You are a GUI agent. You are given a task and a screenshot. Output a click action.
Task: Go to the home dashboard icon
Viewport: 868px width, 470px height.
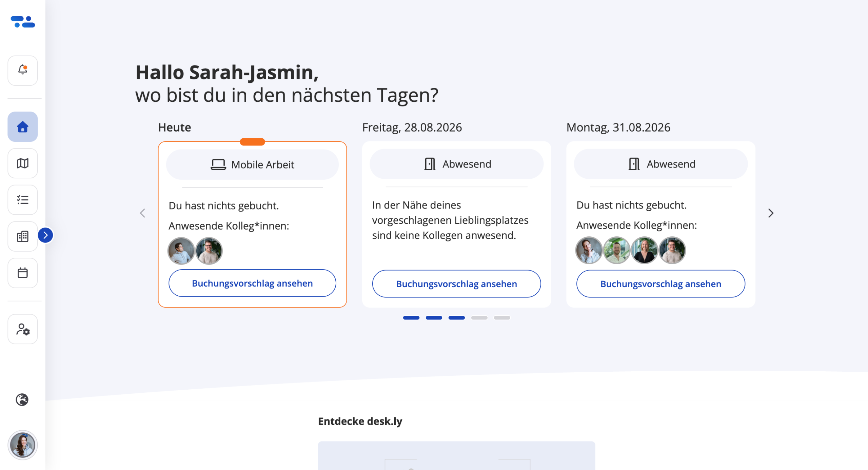tap(23, 127)
